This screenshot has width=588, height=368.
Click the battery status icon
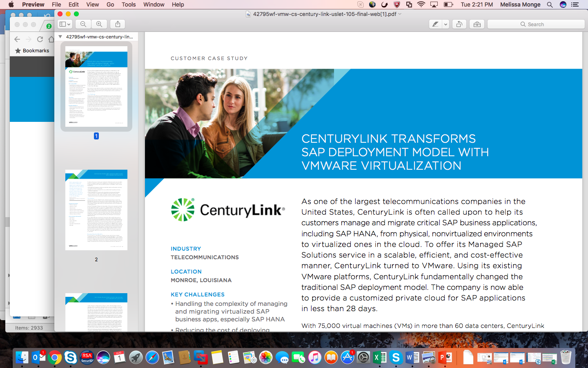[448, 4]
